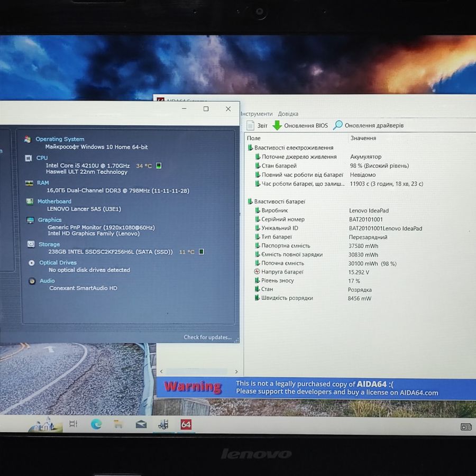Click the Напруга батареї voltage icon
Screen dimensions: 476x476
(257, 271)
